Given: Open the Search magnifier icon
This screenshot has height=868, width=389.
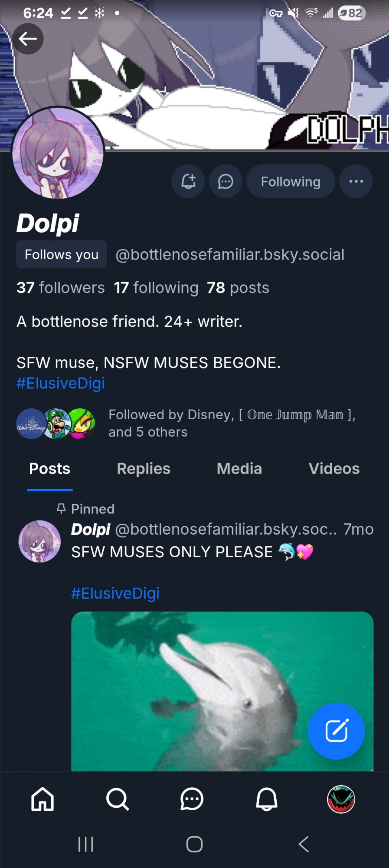Looking at the screenshot, I should 117,799.
